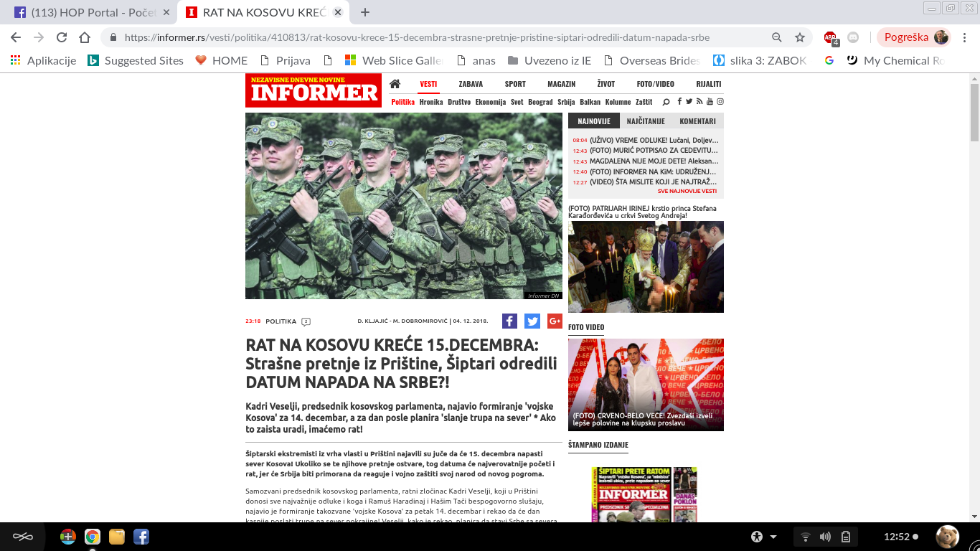Image resolution: width=980 pixels, height=551 pixels.
Task: Click the Informer YouTube icon
Action: click(x=709, y=101)
